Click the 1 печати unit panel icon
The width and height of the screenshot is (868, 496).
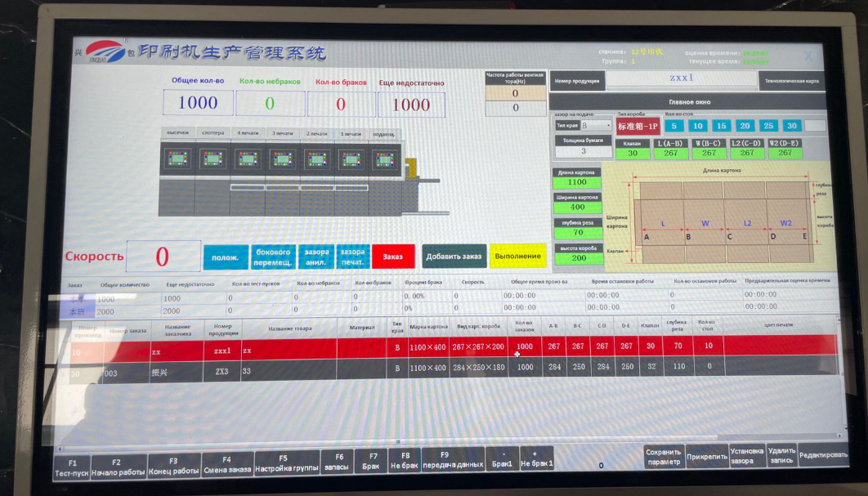click(351, 159)
